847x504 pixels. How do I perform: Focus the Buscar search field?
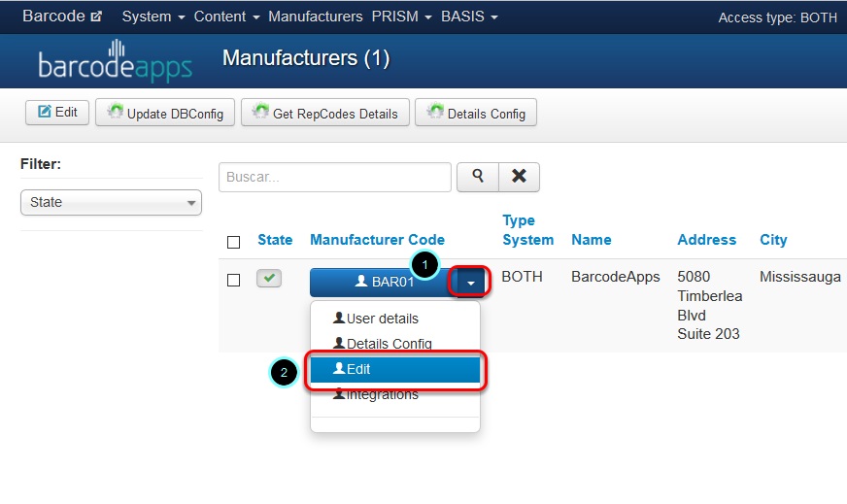click(335, 177)
